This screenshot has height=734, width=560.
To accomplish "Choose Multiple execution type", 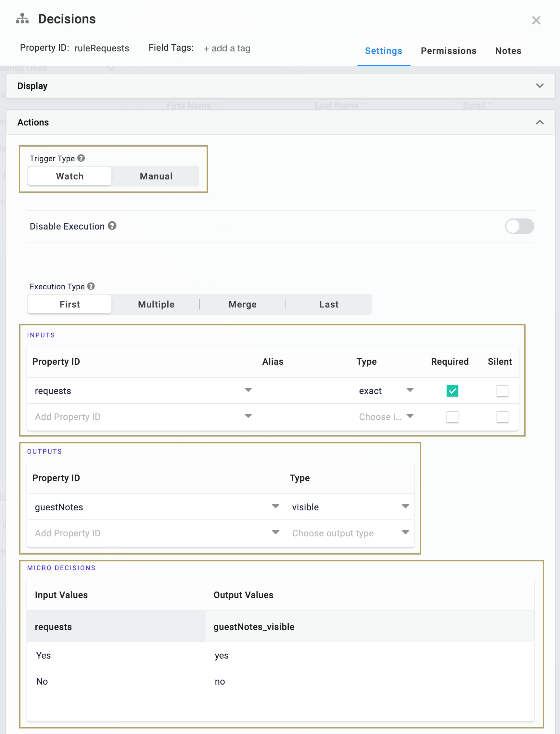I will click(156, 304).
